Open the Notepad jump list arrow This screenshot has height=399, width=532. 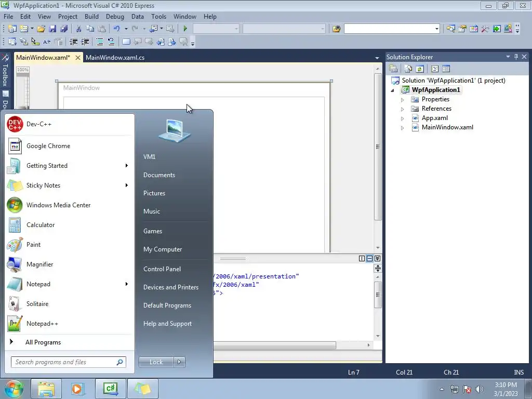pos(127,284)
